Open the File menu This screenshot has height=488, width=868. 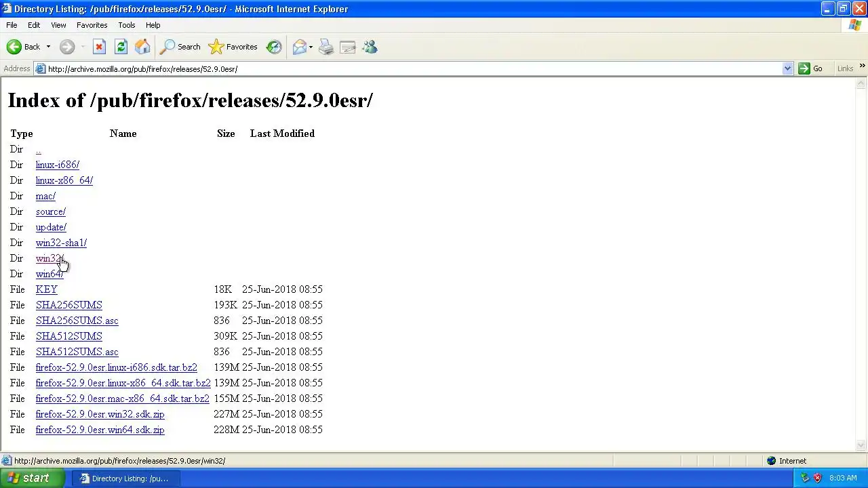click(x=12, y=25)
